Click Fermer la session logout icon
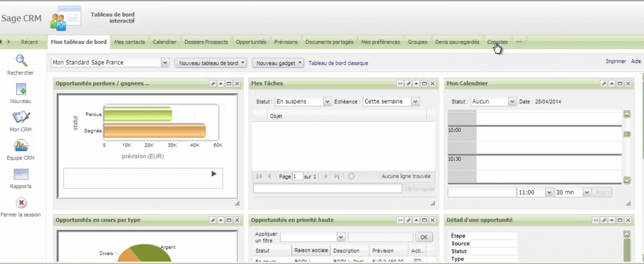Image resolution: width=644 pixels, height=264 pixels. tap(21, 203)
